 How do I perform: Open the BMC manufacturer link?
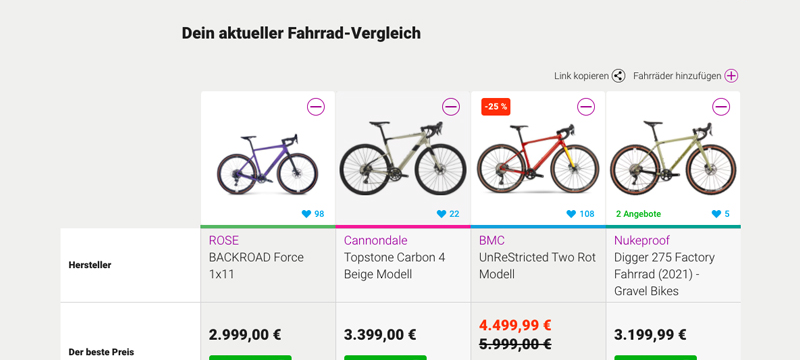(x=492, y=241)
